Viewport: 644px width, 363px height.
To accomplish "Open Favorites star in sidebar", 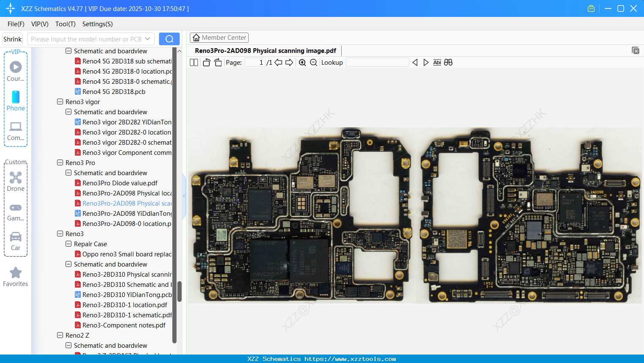I will pos(16,277).
